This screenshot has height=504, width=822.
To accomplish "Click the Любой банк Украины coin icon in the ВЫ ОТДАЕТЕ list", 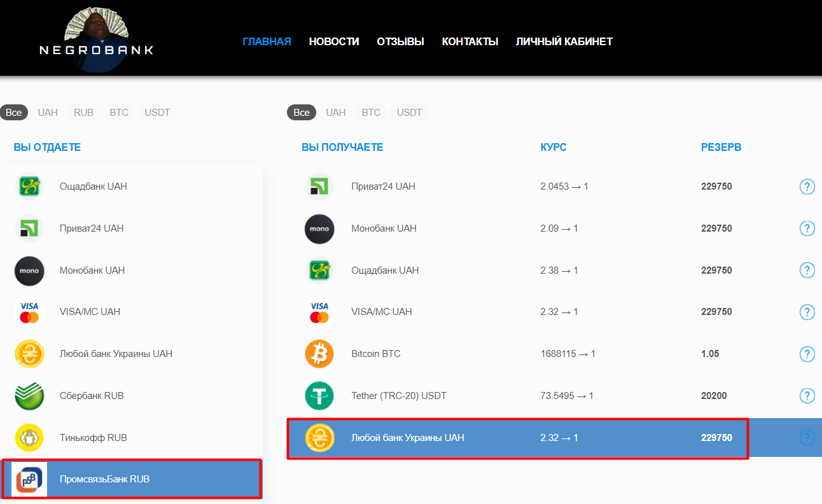I will click(x=29, y=354).
